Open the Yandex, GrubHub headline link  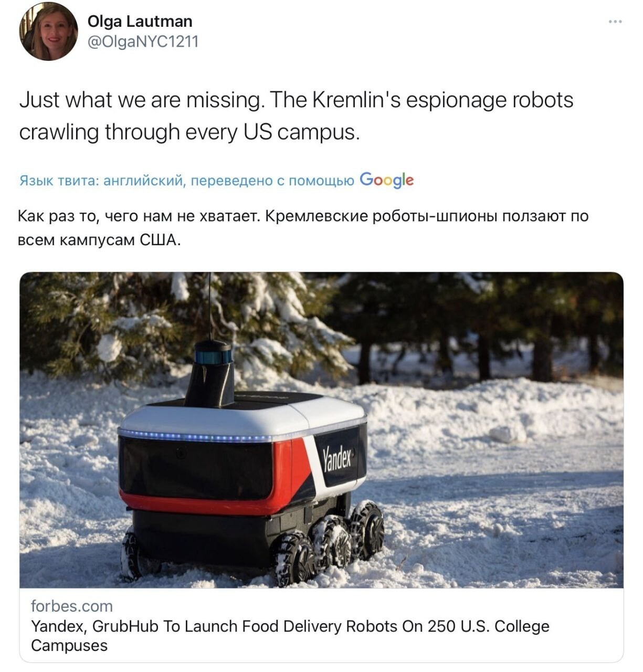tap(290, 635)
